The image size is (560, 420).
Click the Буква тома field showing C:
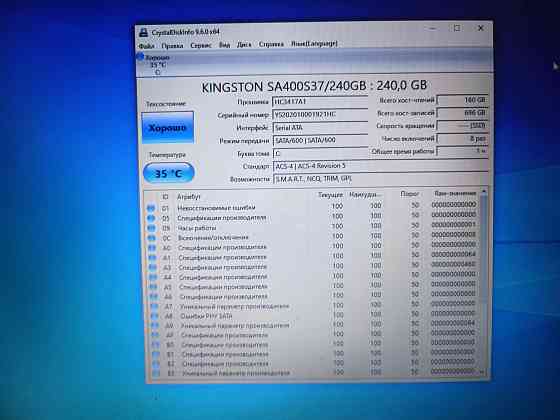320,154
